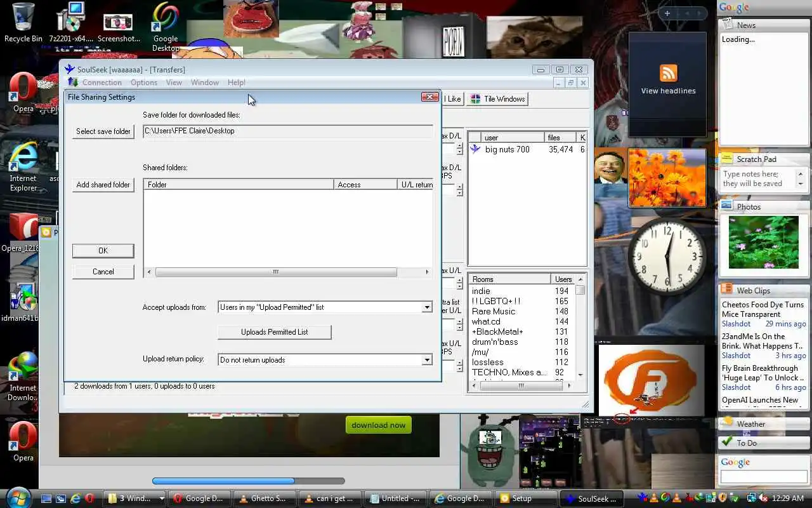The width and height of the screenshot is (812, 508).
Task: Click the SoulSeek icon in the menu bar
Action: [x=73, y=83]
